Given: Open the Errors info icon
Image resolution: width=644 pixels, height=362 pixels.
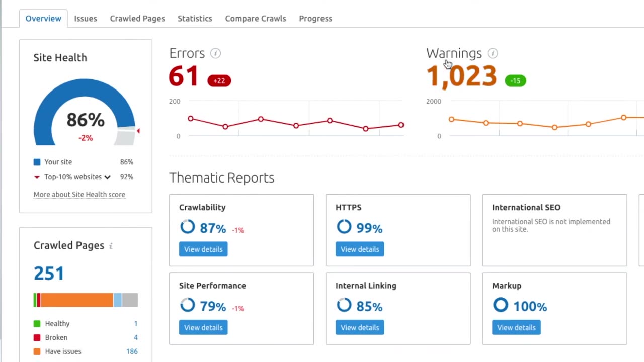Looking at the screenshot, I should click(x=215, y=53).
